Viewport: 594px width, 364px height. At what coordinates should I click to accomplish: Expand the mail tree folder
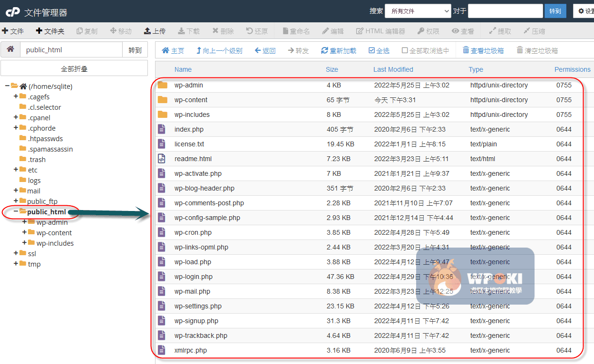click(16, 191)
